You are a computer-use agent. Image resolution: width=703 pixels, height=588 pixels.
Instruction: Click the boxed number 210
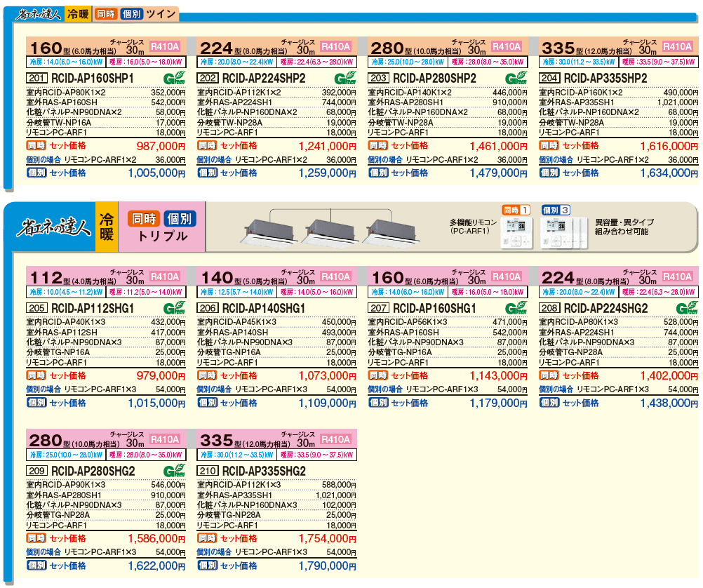pos(208,471)
